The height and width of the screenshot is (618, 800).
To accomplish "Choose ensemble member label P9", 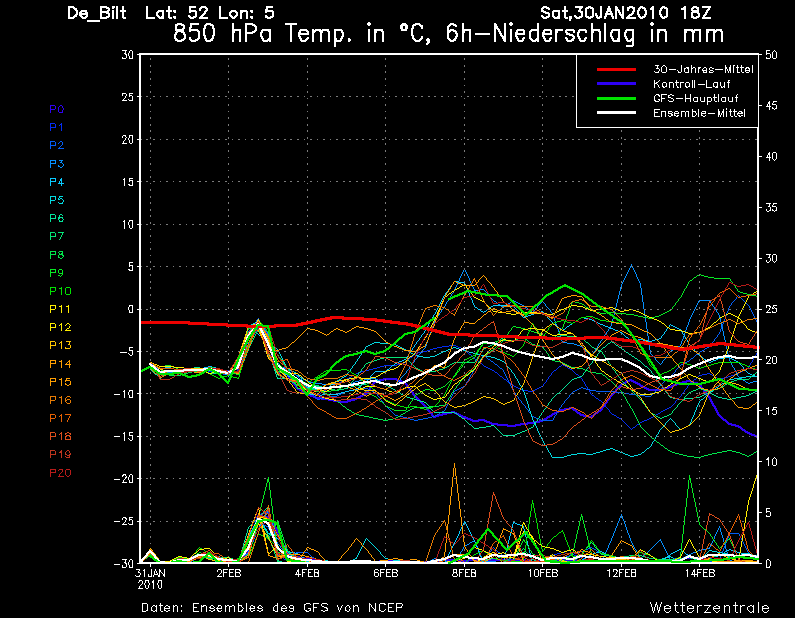I will click(x=57, y=273).
